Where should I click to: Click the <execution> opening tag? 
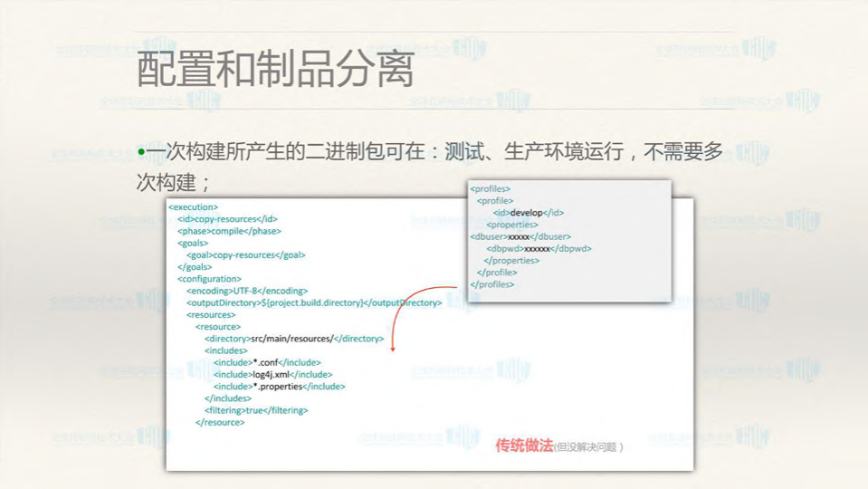193,207
